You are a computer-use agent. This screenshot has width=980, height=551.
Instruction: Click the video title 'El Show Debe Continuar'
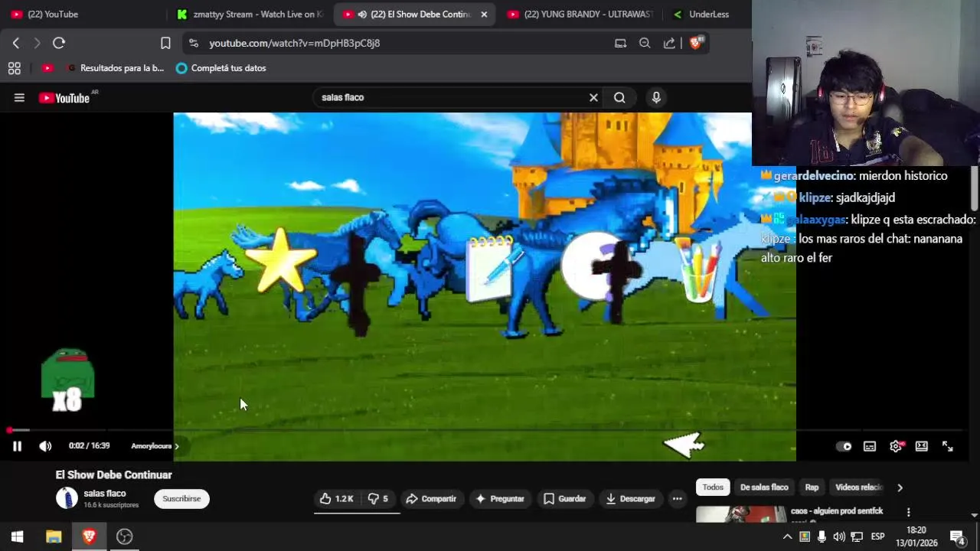coord(113,475)
